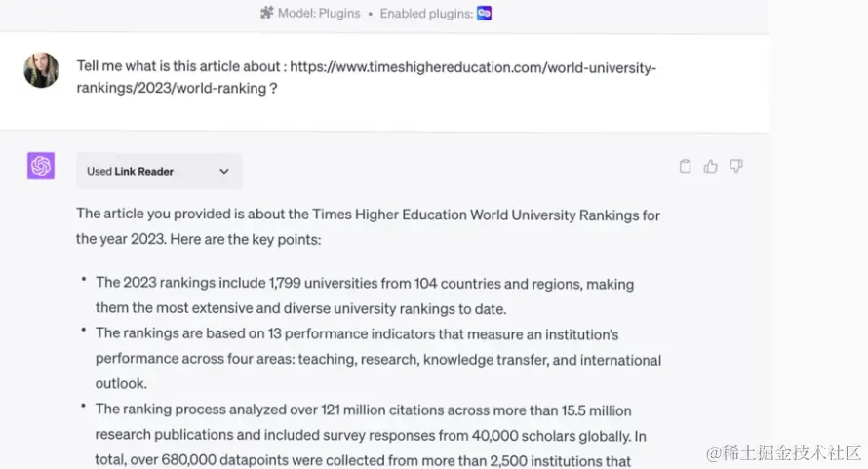Expand the Used Link Reader dropdown

(159, 171)
